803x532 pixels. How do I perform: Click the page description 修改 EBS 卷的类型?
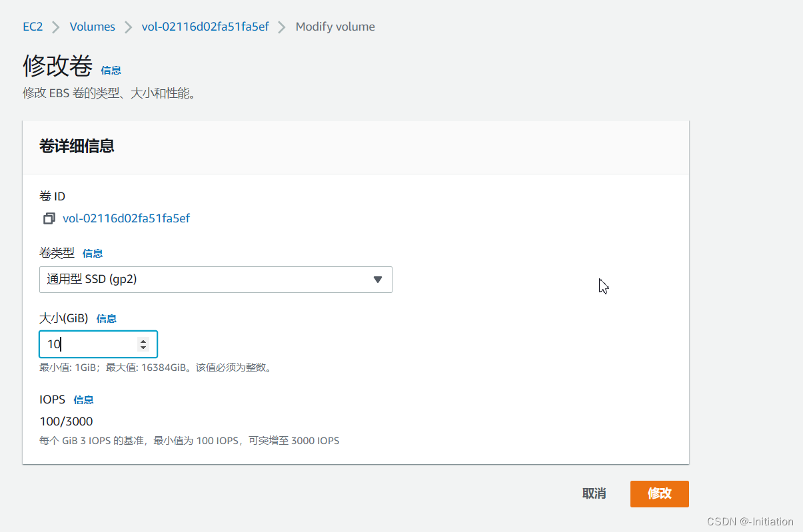click(110, 93)
